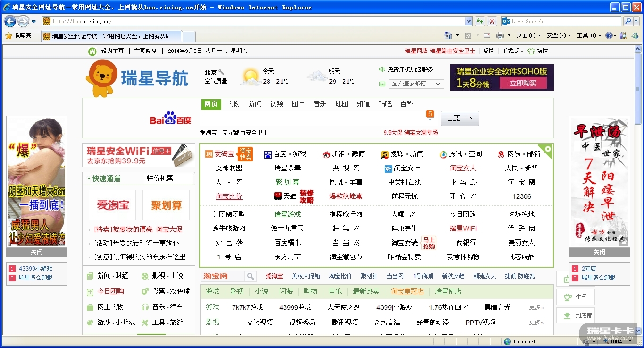Click the IE Back navigation button
Image resolution: width=644 pixels, height=348 pixels.
point(10,21)
